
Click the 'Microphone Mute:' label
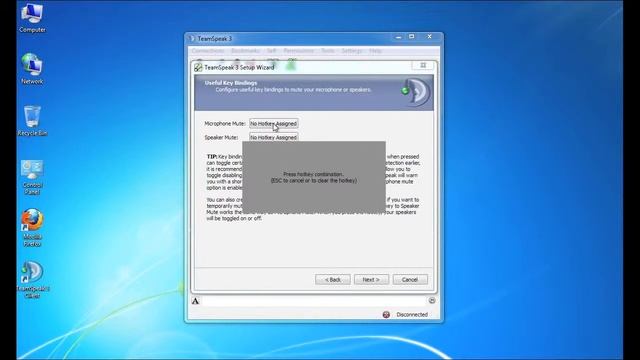(x=225, y=123)
